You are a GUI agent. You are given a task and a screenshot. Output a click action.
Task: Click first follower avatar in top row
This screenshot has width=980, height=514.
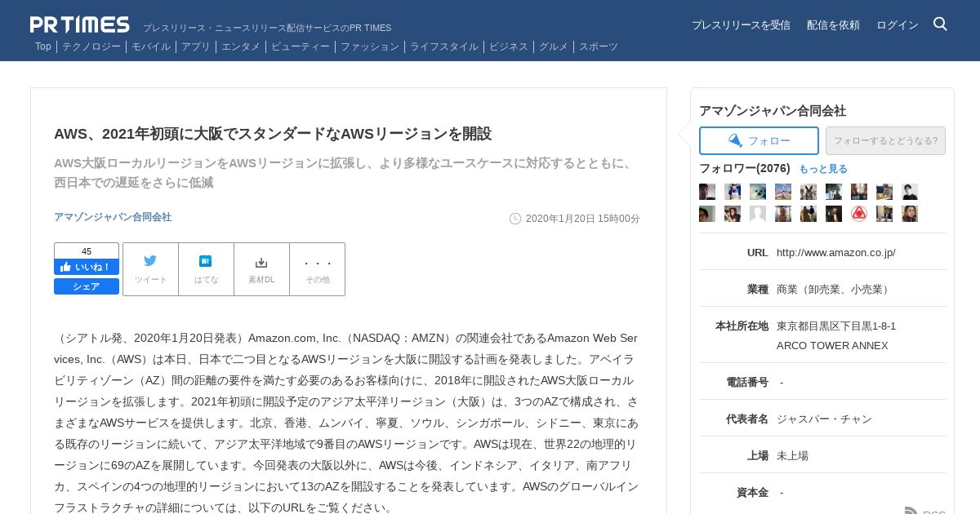pos(707,192)
